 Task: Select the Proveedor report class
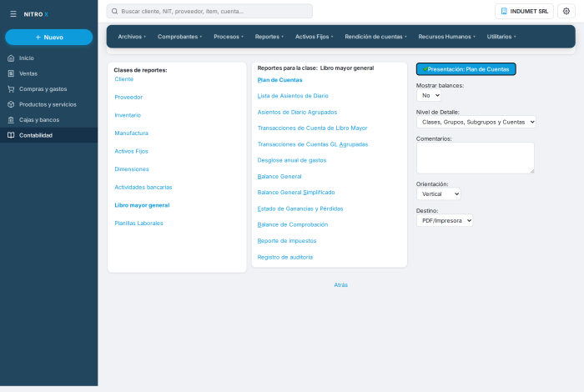[x=128, y=97]
